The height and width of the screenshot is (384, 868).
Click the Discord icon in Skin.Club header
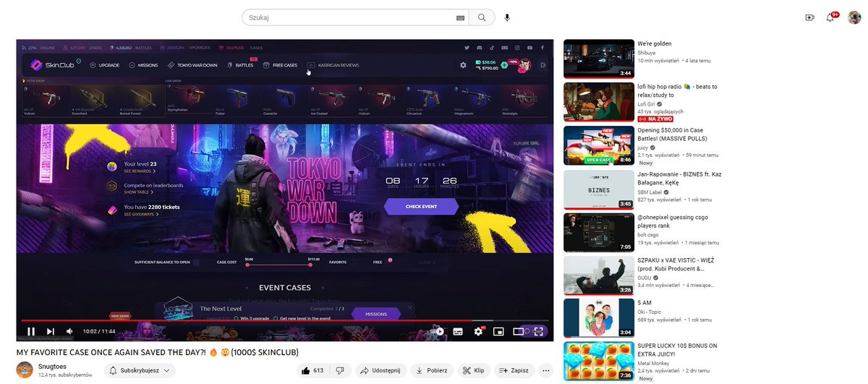(x=480, y=48)
